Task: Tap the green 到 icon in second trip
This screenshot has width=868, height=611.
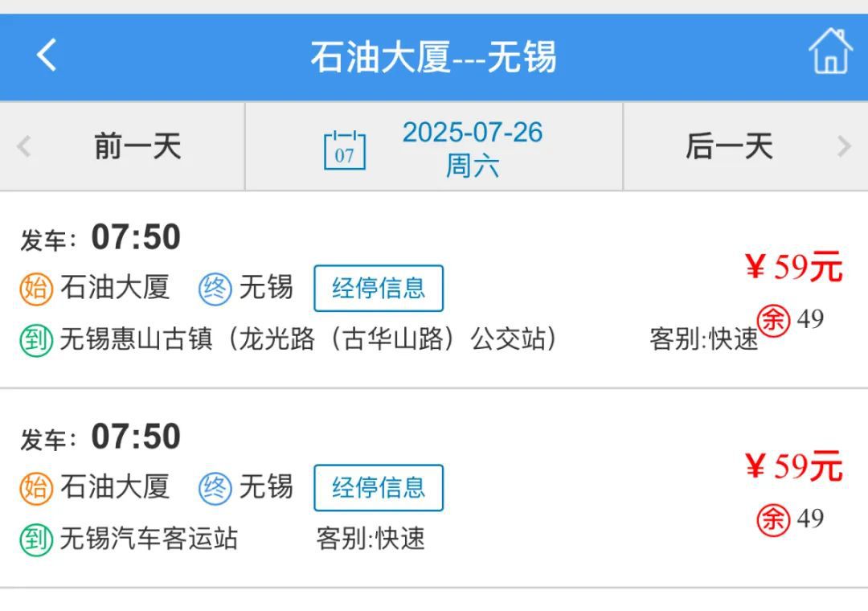Action: click(x=36, y=539)
